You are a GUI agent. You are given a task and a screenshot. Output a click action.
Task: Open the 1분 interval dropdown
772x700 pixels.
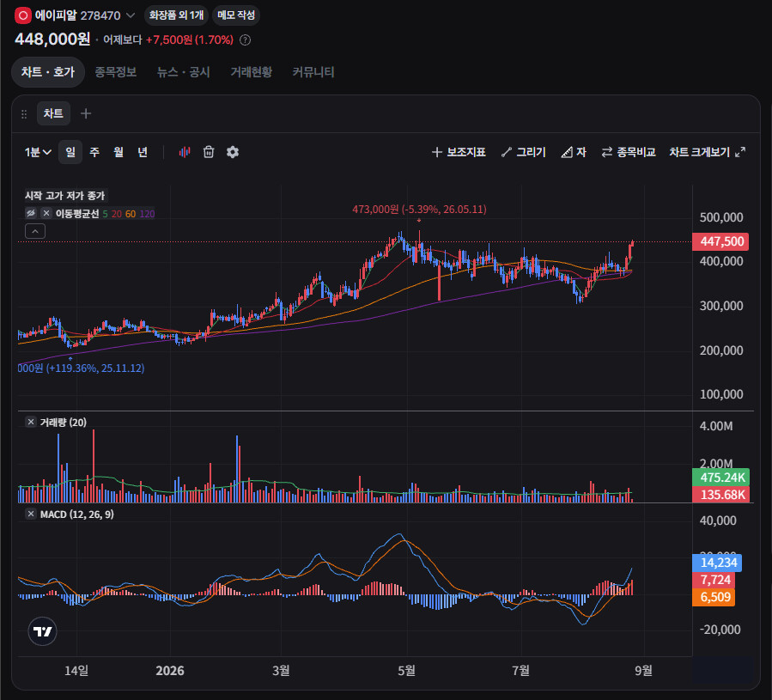(x=38, y=152)
